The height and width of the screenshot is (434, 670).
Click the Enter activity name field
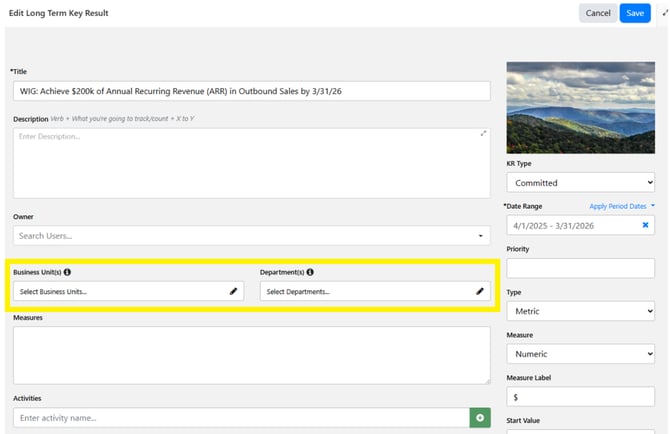[x=240, y=417]
